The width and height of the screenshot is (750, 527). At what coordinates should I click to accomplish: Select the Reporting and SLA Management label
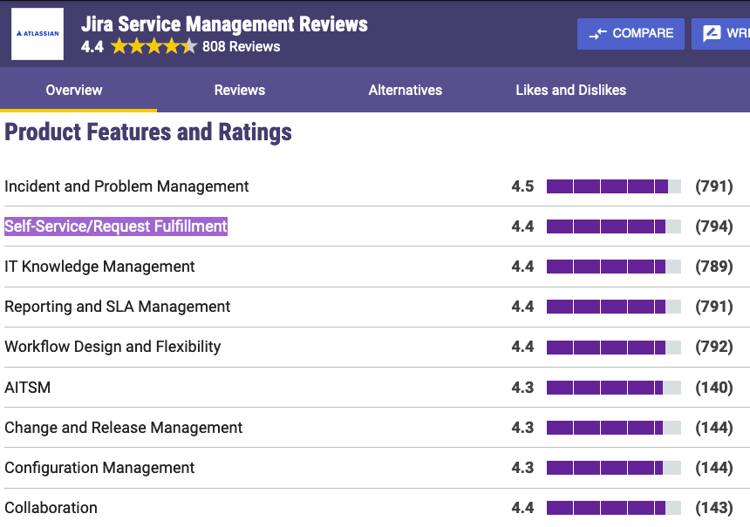[x=117, y=307]
